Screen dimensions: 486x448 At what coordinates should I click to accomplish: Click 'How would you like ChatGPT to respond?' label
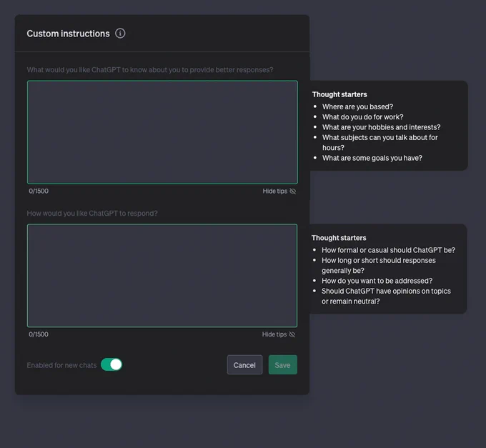[92, 213]
